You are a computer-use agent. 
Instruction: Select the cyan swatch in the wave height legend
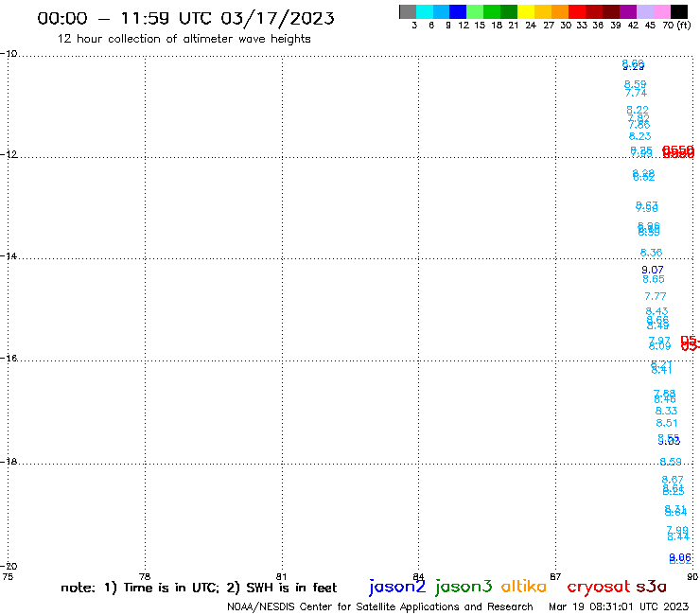point(425,11)
